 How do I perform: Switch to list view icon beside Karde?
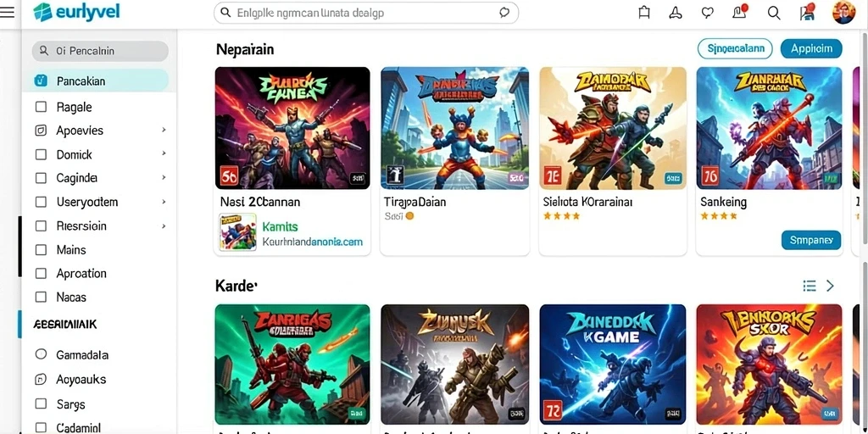click(810, 286)
